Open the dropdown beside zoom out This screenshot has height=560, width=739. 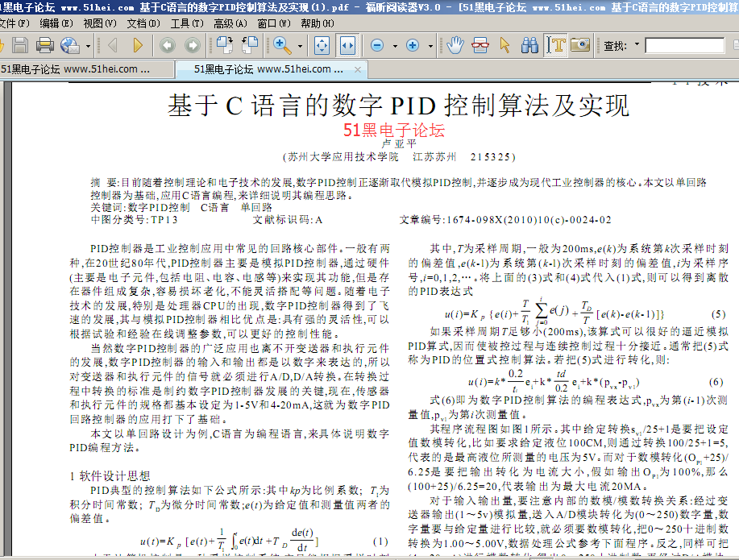click(x=395, y=46)
